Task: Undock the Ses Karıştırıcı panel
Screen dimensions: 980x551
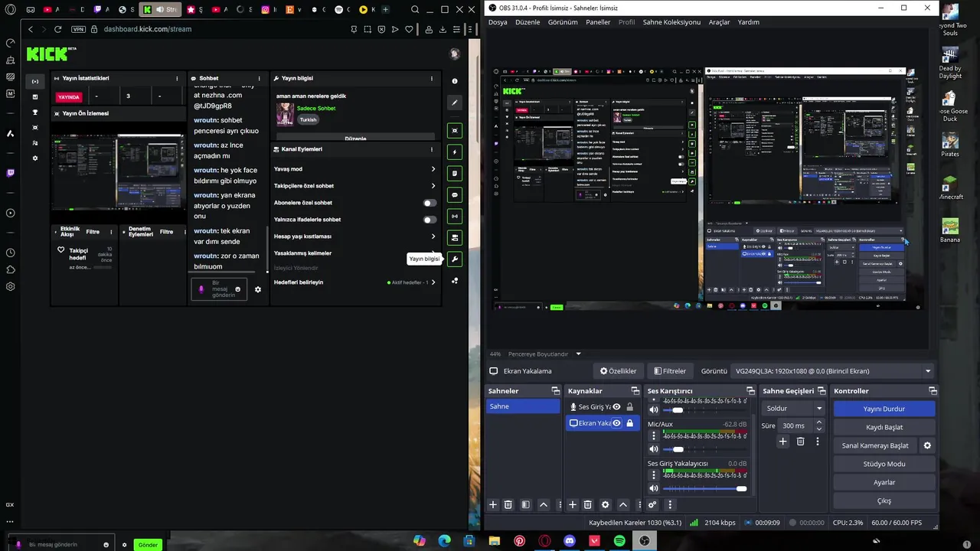Action: [750, 391]
